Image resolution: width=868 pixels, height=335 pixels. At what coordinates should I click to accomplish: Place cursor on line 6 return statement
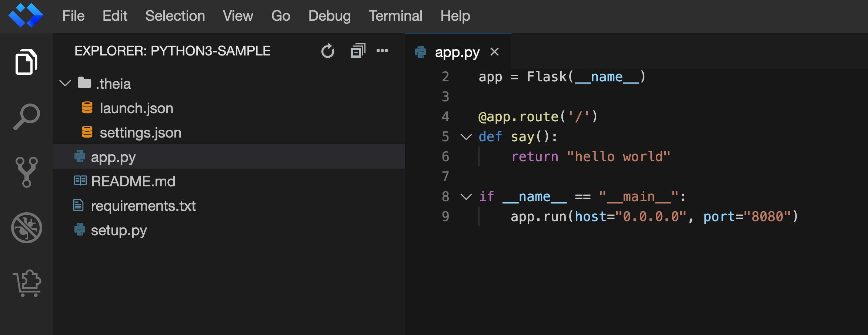click(x=590, y=157)
